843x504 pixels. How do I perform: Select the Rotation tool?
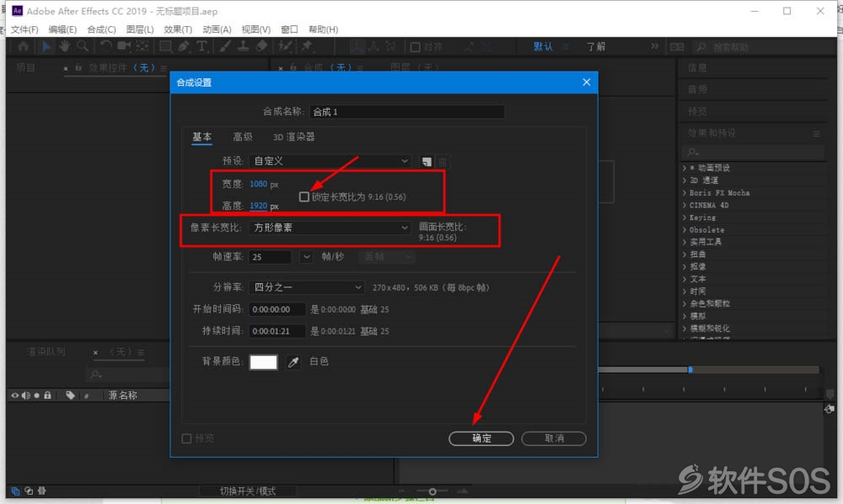[x=106, y=46]
